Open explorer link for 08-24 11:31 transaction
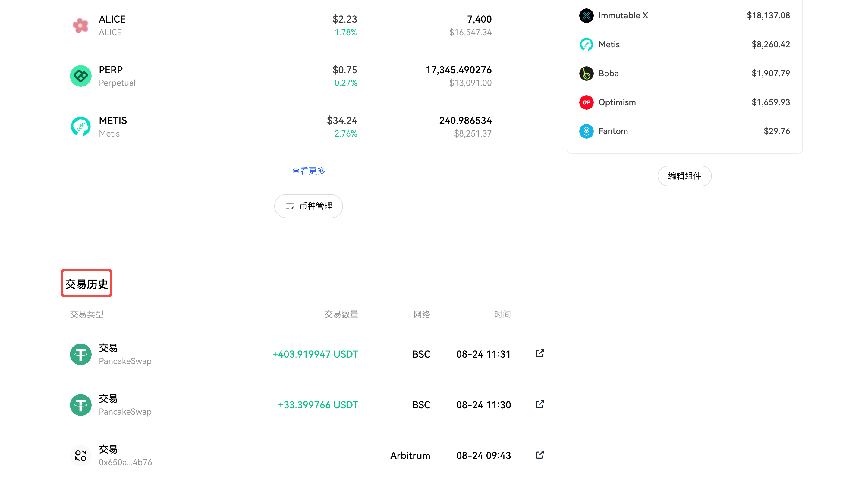The height and width of the screenshot is (493, 868). coord(539,353)
